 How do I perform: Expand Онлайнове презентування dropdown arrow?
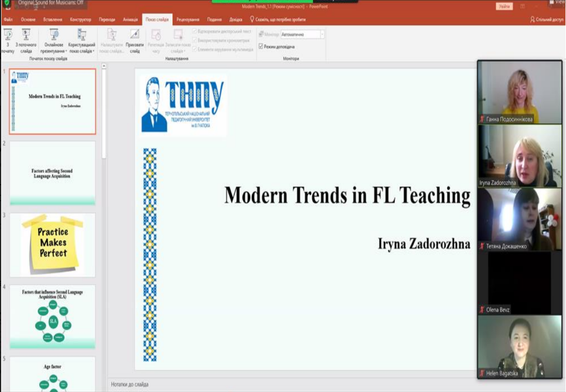pos(66,51)
